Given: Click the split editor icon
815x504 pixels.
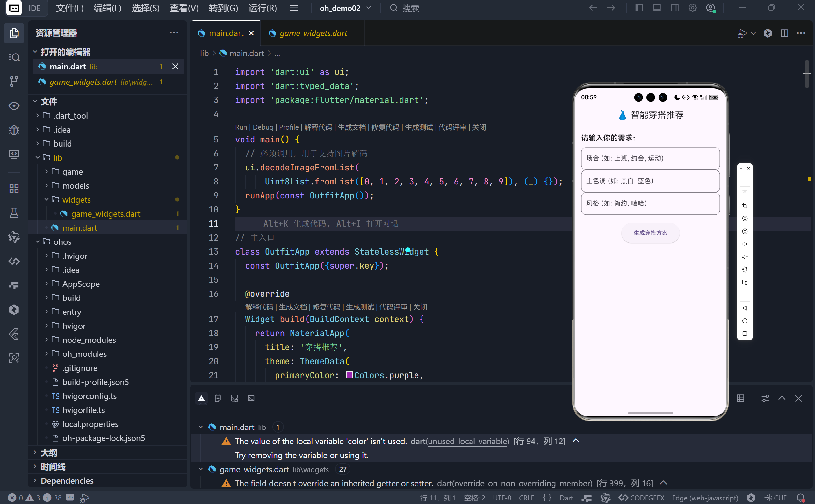Looking at the screenshot, I should (784, 33).
